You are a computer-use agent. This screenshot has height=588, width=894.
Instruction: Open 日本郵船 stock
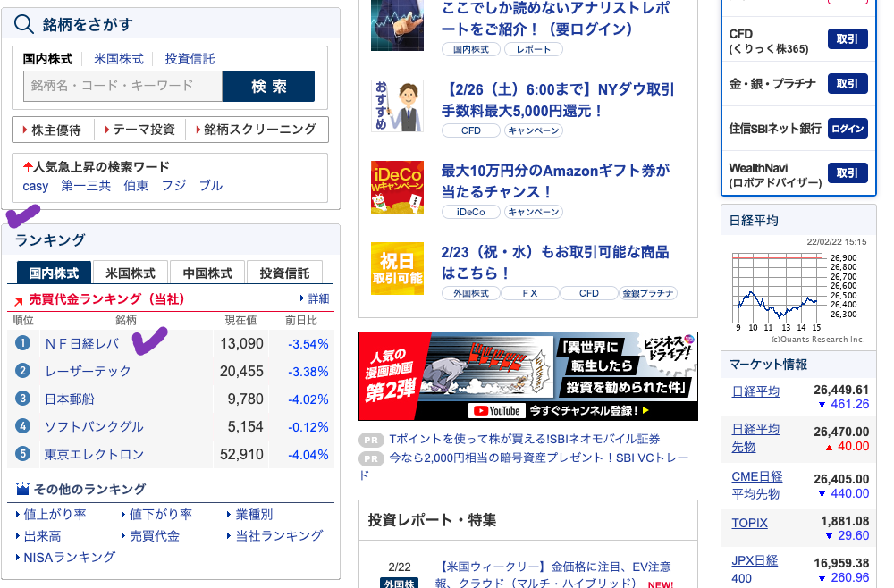pyautogui.click(x=70, y=399)
